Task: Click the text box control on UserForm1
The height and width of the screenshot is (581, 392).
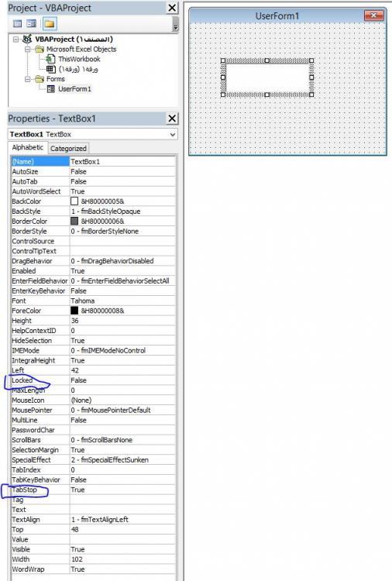Action: click(x=267, y=77)
